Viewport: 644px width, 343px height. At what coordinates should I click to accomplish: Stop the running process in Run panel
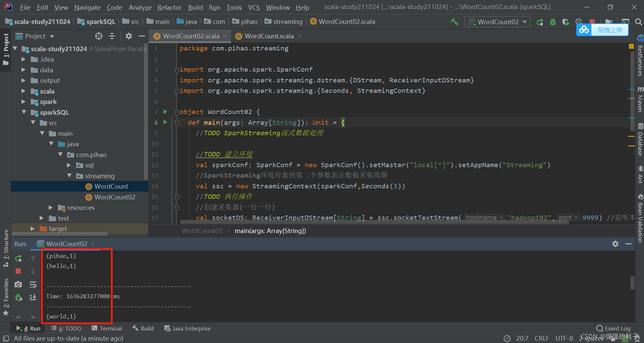[x=18, y=271]
